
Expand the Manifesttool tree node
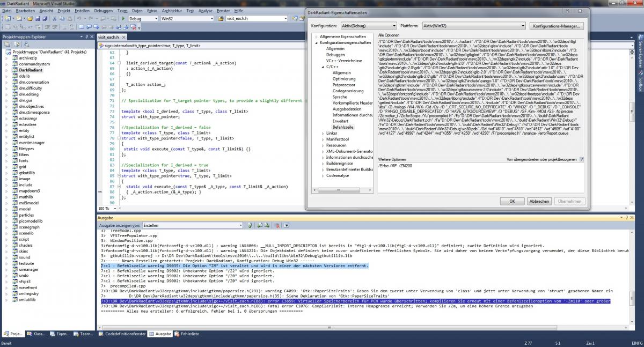tap(323, 139)
